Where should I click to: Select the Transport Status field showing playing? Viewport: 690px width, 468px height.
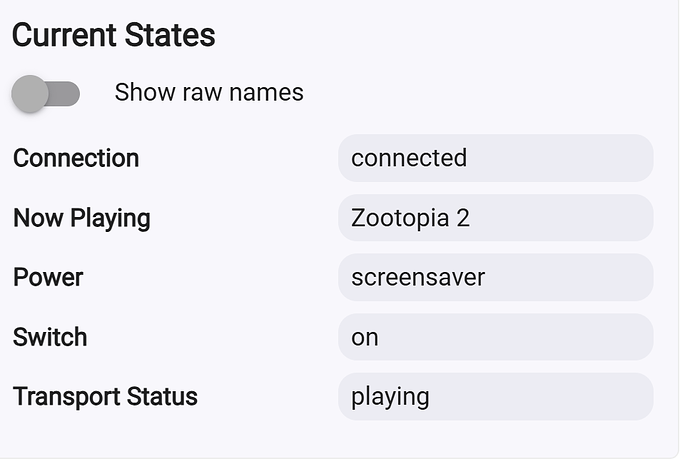pos(495,397)
